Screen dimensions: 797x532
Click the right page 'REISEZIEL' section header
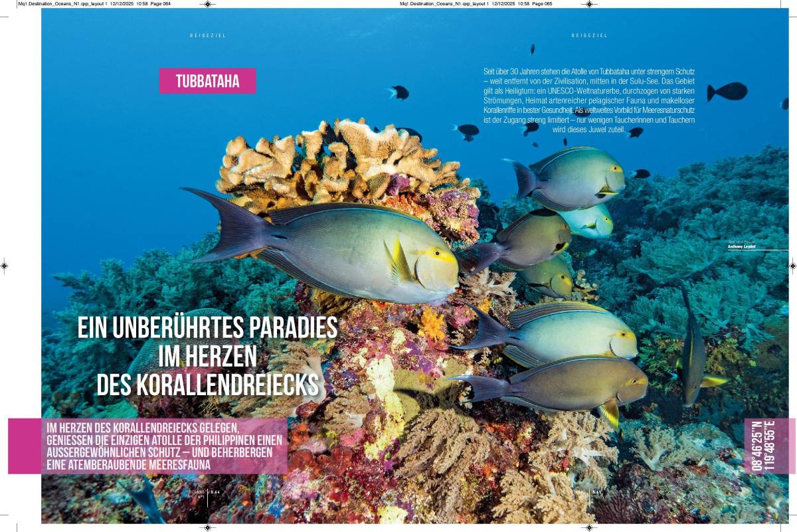click(x=588, y=35)
